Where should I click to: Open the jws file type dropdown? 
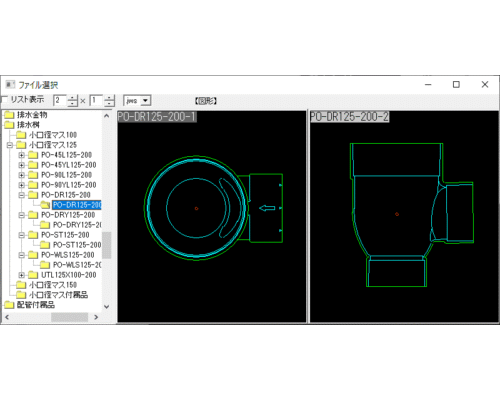click(x=145, y=100)
